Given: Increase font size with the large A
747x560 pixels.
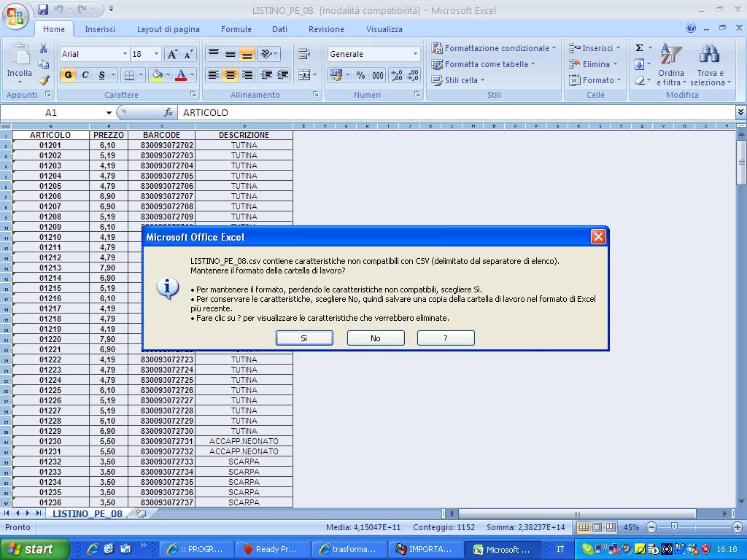Looking at the screenshot, I should pos(172,54).
